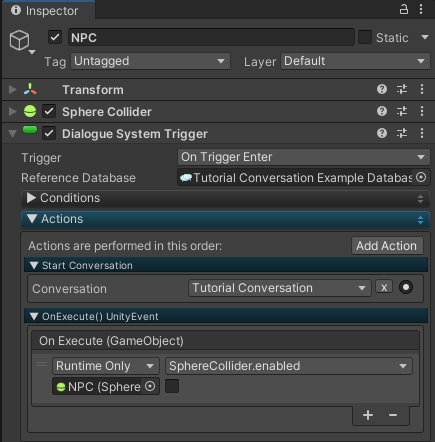This screenshot has width=435, height=442.
Task: Open the Tag dropdown Untagged
Action: pos(150,61)
